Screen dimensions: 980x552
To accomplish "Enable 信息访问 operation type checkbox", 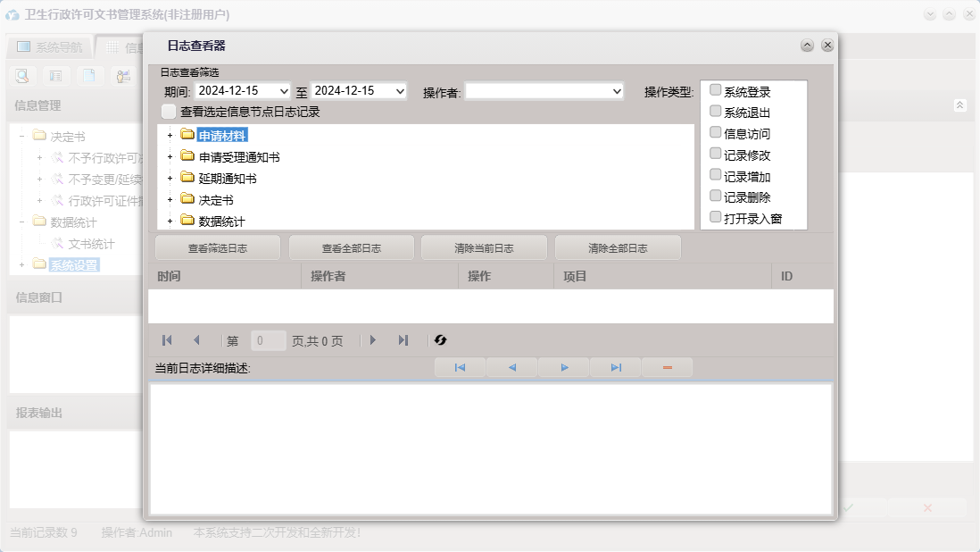I will pyautogui.click(x=716, y=132).
